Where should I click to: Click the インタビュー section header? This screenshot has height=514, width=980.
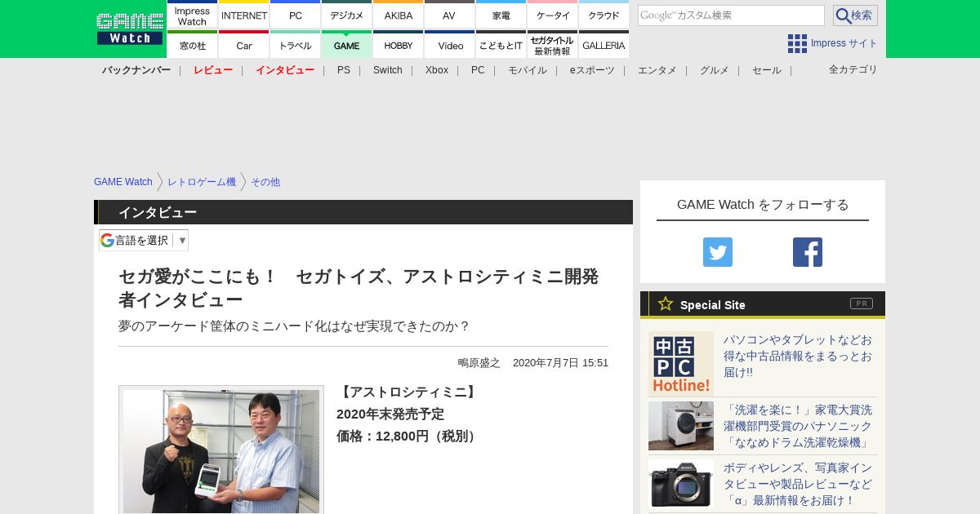pyautogui.click(x=363, y=212)
